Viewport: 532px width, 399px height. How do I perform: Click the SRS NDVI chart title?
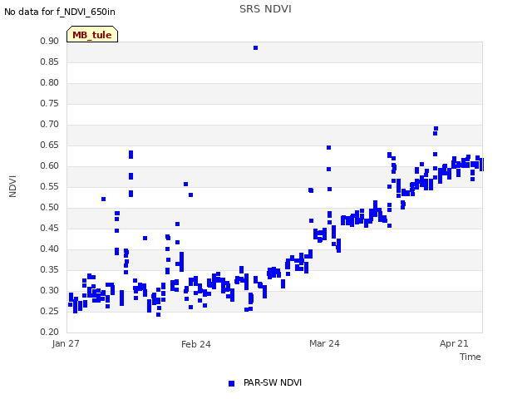tap(265, 9)
